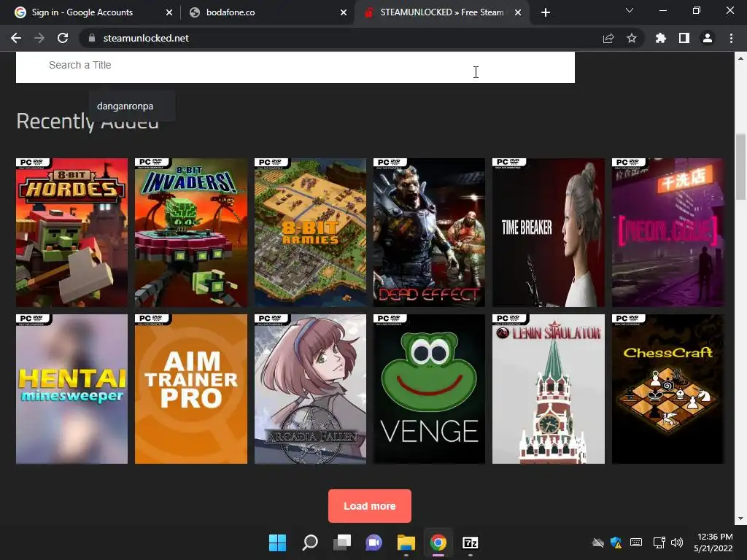Click the address bar URL steamunlocked.net

click(x=146, y=38)
